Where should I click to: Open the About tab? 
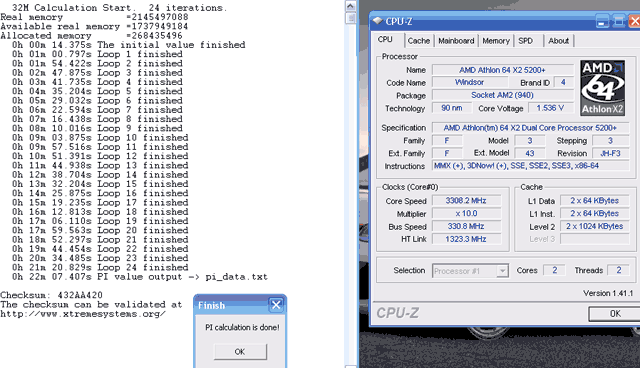558,41
